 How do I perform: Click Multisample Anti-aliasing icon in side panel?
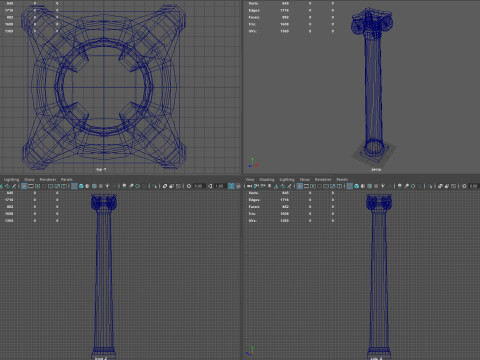(x=413, y=186)
